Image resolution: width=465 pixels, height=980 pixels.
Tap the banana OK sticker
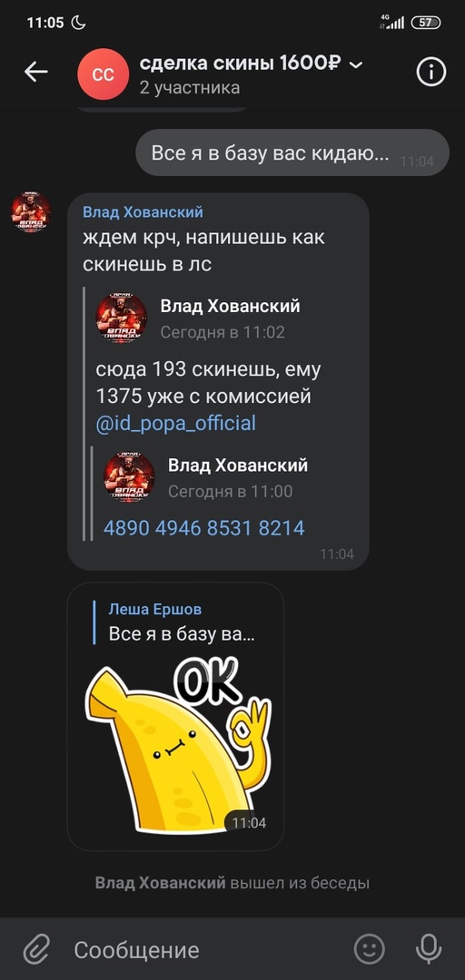(x=178, y=744)
